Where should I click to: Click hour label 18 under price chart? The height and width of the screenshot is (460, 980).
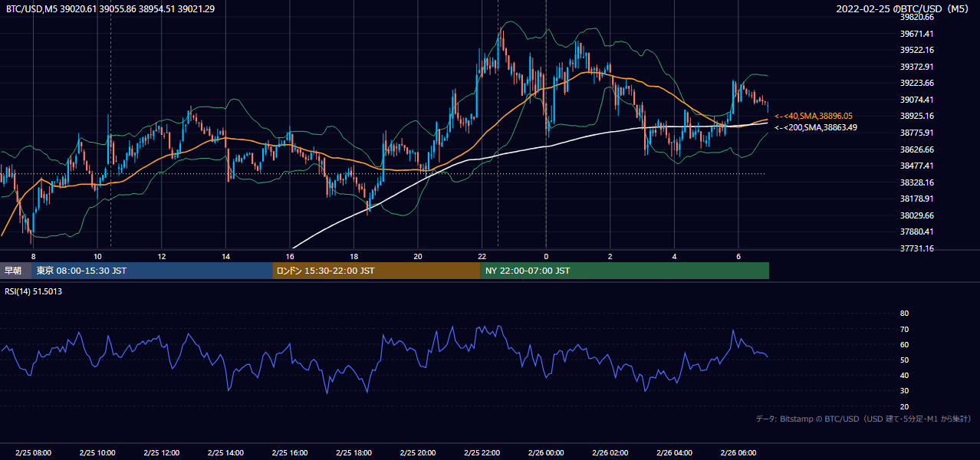[354, 256]
